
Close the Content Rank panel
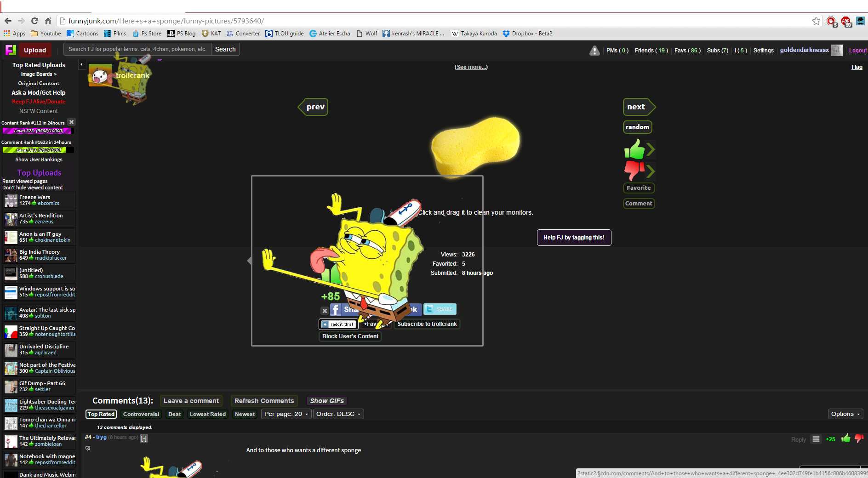click(71, 122)
